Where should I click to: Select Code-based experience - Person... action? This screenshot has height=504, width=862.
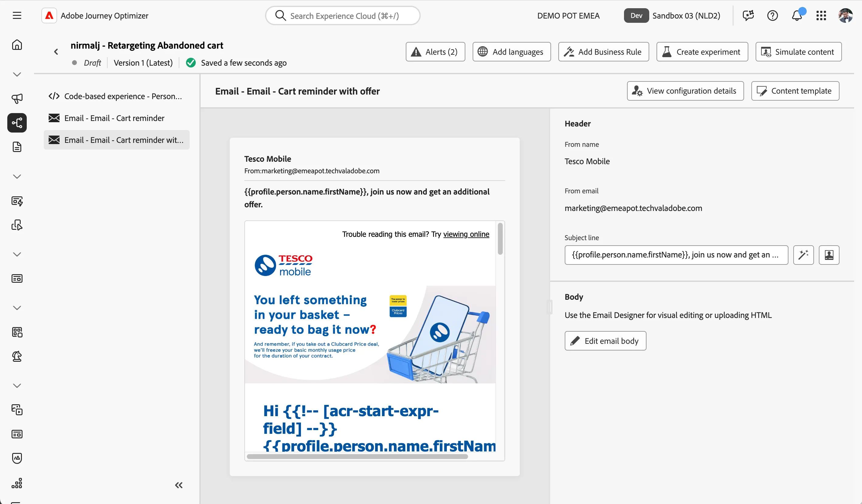coord(116,96)
